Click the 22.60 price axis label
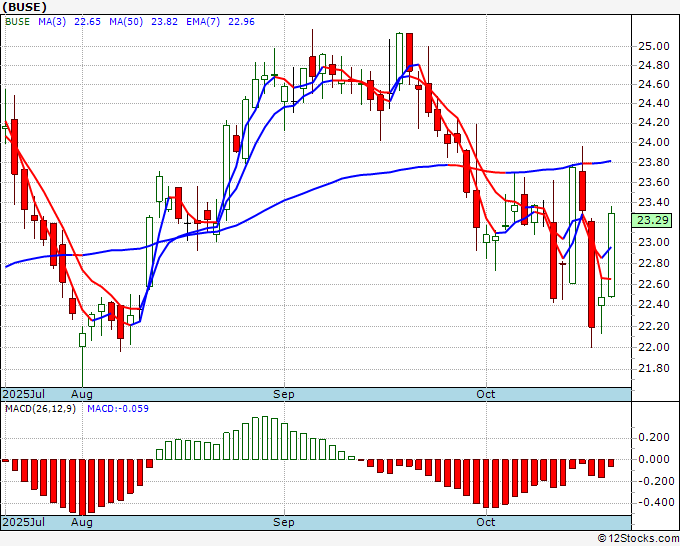 click(x=654, y=284)
